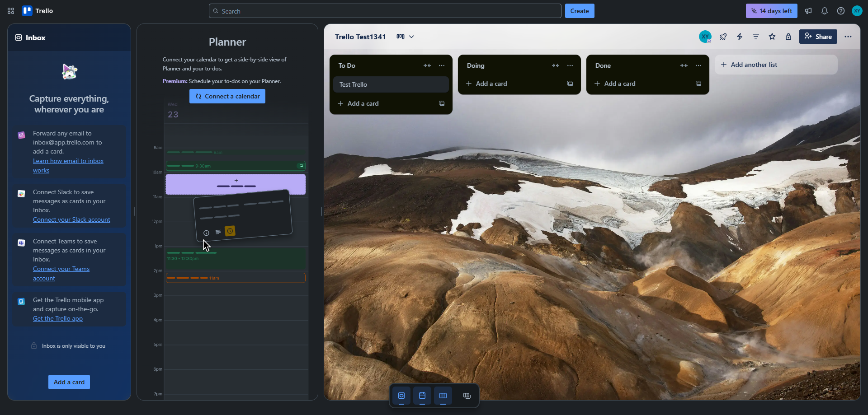Open the board visibility lock icon
The width and height of the screenshot is (868, 415).
tap(788, 37)
